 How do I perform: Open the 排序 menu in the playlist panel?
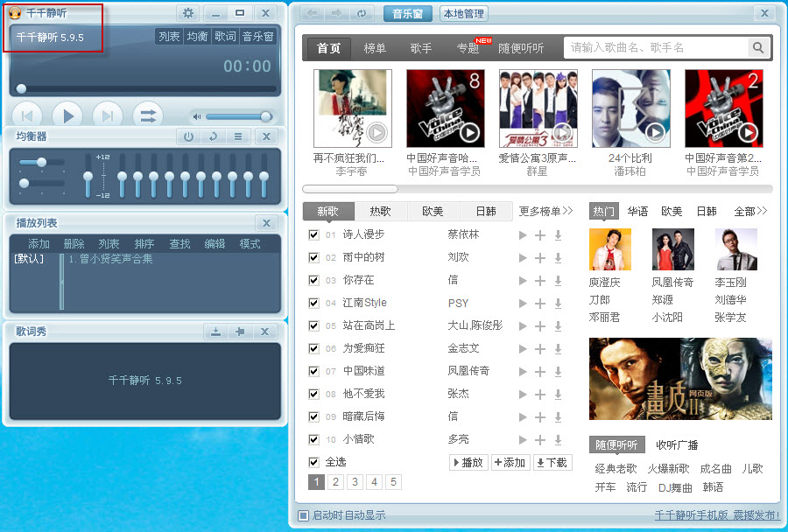(144, 244)
